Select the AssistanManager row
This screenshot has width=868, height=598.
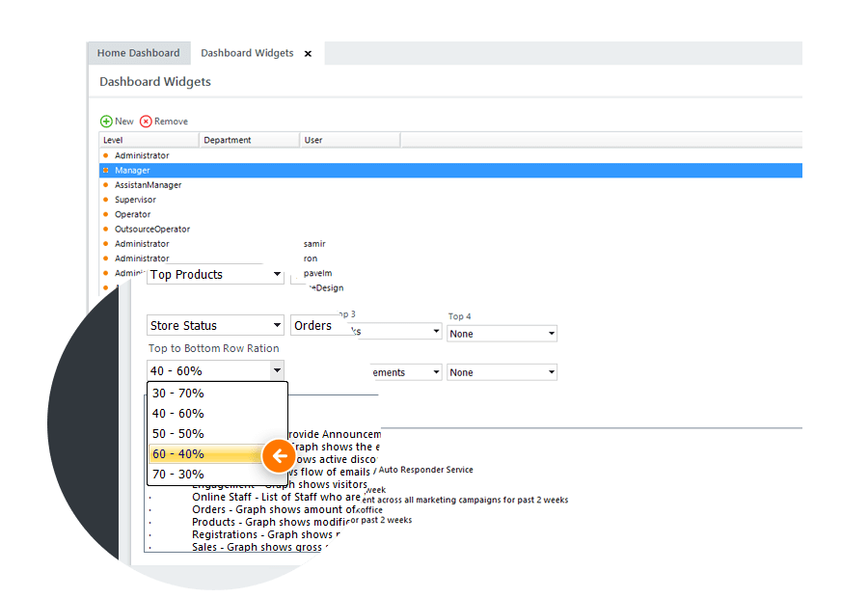(x=450, y=185)
